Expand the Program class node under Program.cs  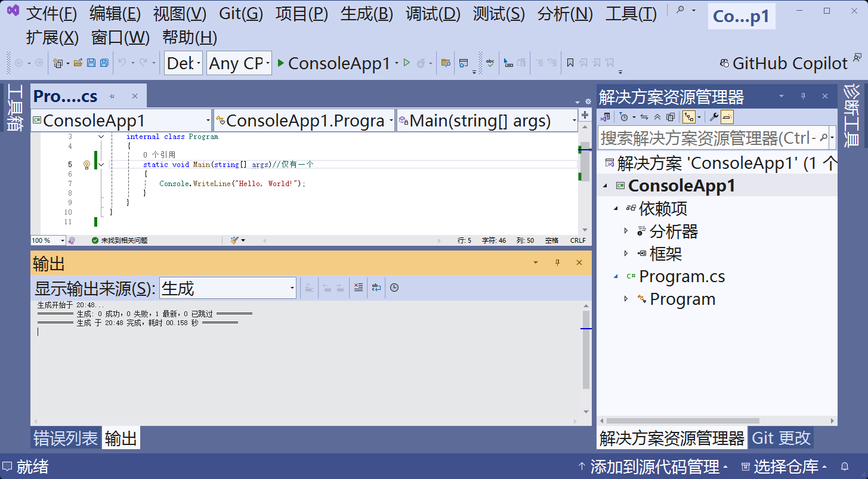[x=626, y=299]
